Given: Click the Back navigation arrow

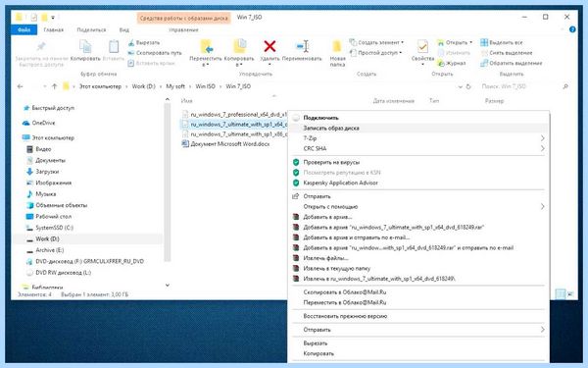Looking at the screenshot, I should tap(21, 86).
